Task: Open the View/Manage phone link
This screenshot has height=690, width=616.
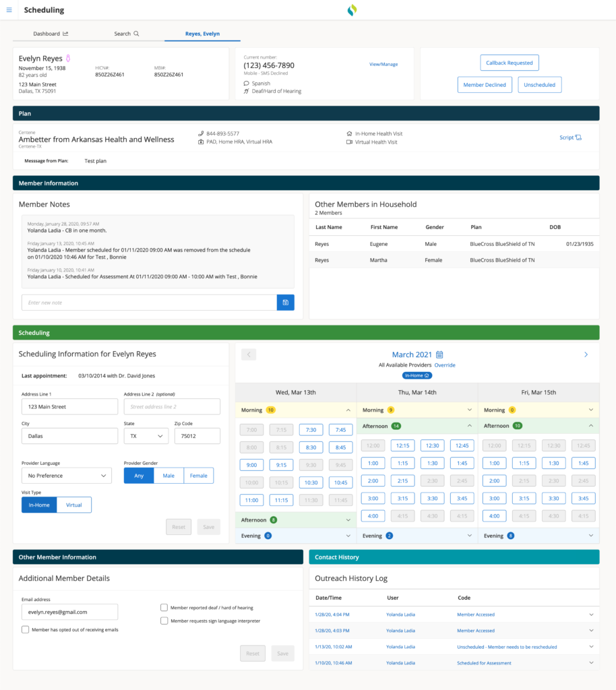Action: [383, 65]
